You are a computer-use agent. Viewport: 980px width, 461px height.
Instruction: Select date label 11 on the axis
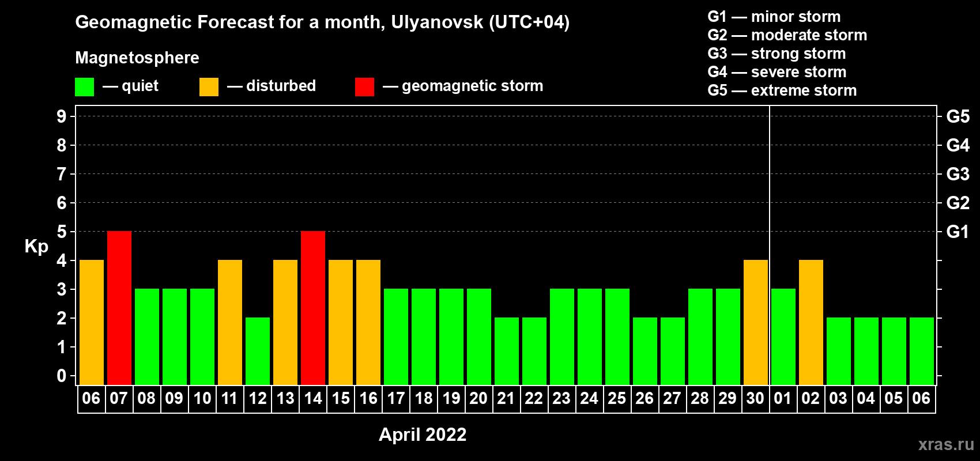(x=229, y=399)
